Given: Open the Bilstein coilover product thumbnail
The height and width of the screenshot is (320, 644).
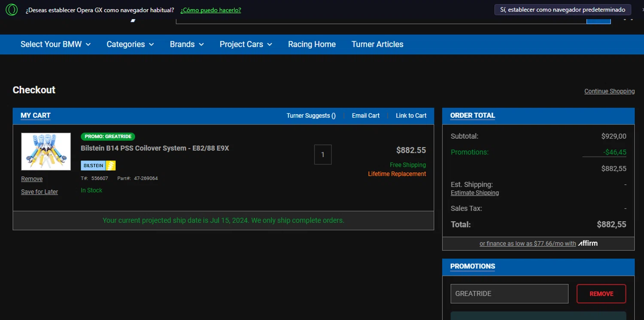Looking at the screenshot, I should pos(46,152).
